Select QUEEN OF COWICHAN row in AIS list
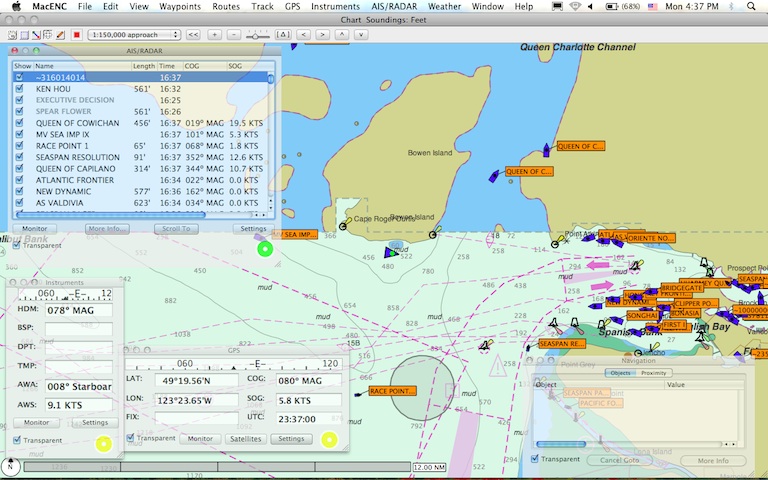The width and height of the screenshot is (768, 480). point(78,122)
